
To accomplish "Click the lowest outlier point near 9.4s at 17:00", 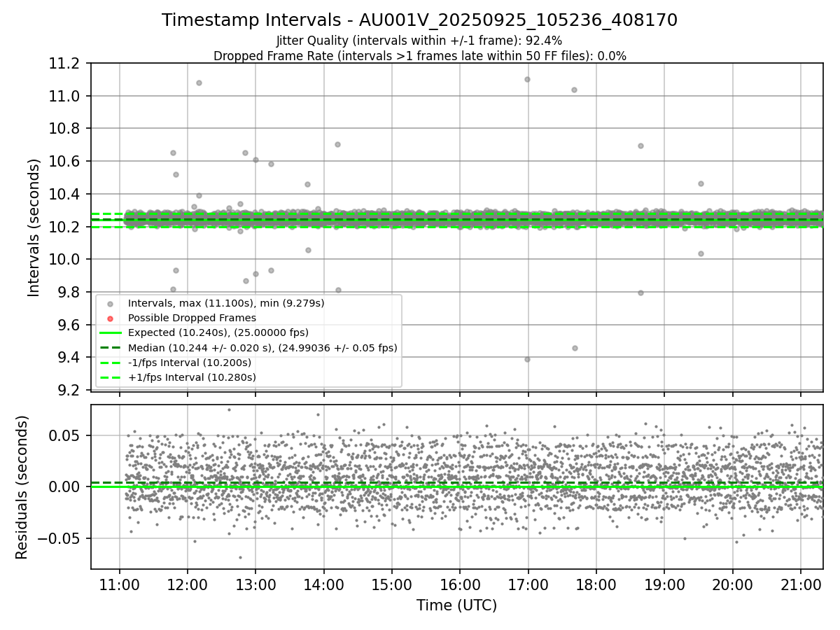I will 527,359.
